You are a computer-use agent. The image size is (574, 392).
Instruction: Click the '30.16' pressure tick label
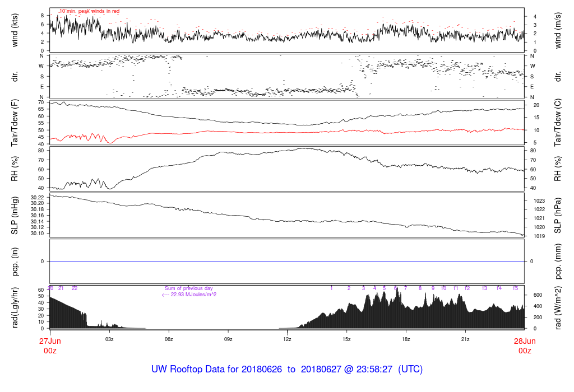38,216
